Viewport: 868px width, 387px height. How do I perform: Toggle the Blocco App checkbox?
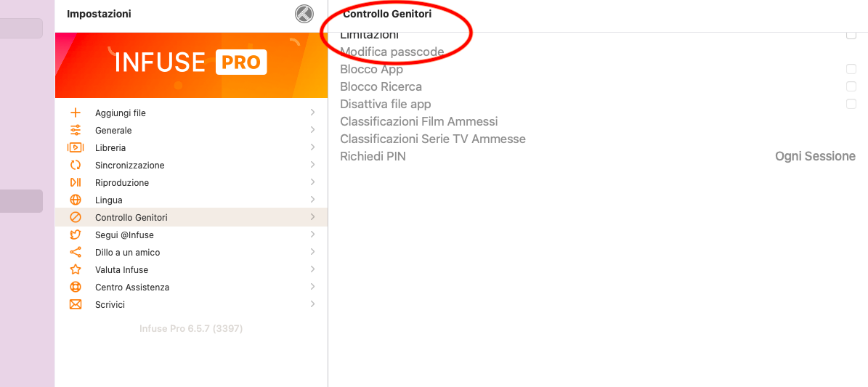pos(851,69)
